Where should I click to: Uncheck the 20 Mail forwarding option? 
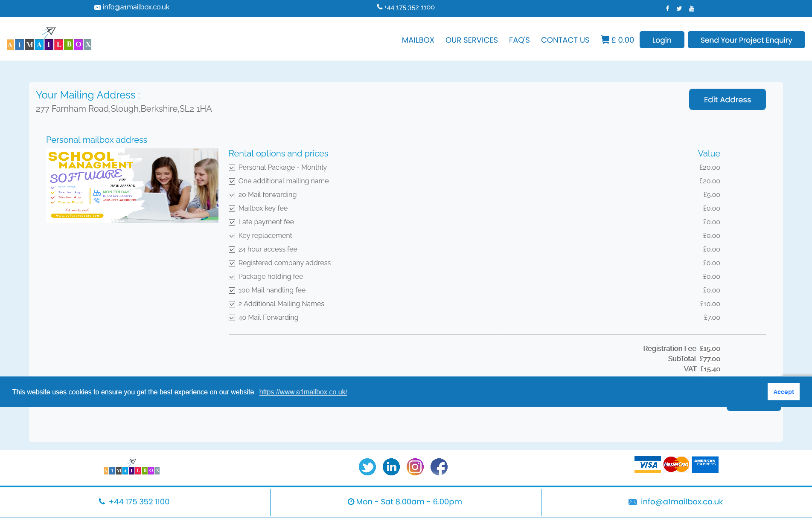(232, 195)
